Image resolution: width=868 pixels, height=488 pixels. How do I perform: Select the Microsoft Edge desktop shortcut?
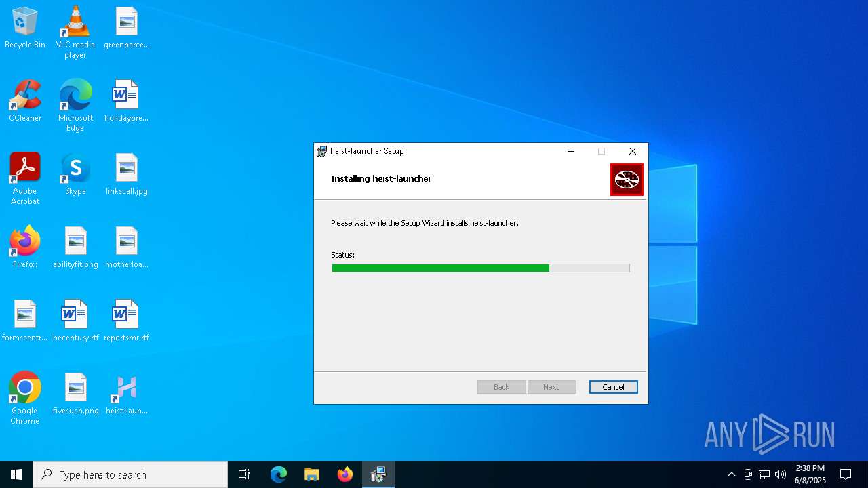pos(75,106)
